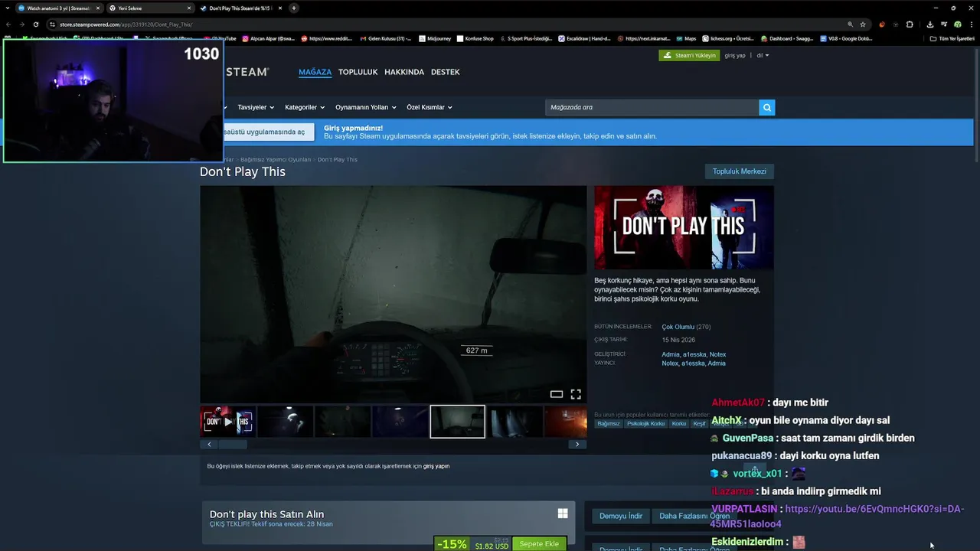Focus the Mağazada ara search field

[652, 107]
